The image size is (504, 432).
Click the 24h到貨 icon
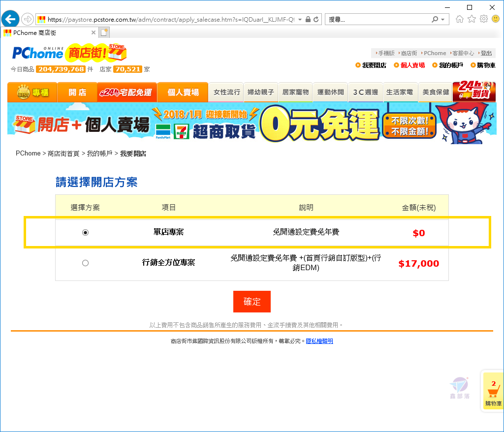click(x=475, y=91)
